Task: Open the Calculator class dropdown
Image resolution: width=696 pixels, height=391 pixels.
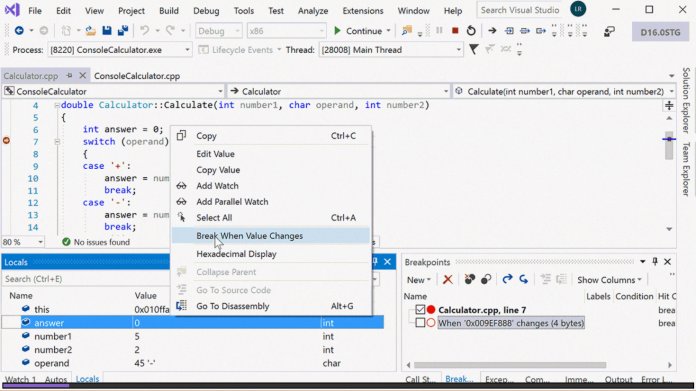Action: (x=446, y=91)
